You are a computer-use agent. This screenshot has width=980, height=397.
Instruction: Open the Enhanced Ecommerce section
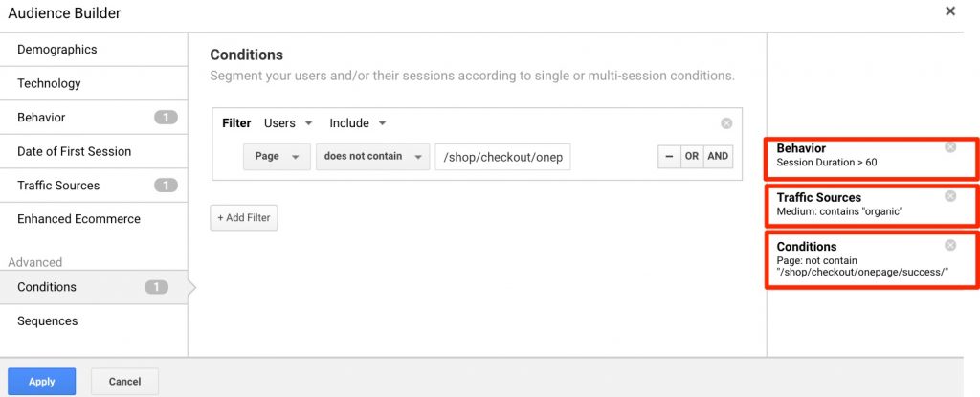click(94, 219)
